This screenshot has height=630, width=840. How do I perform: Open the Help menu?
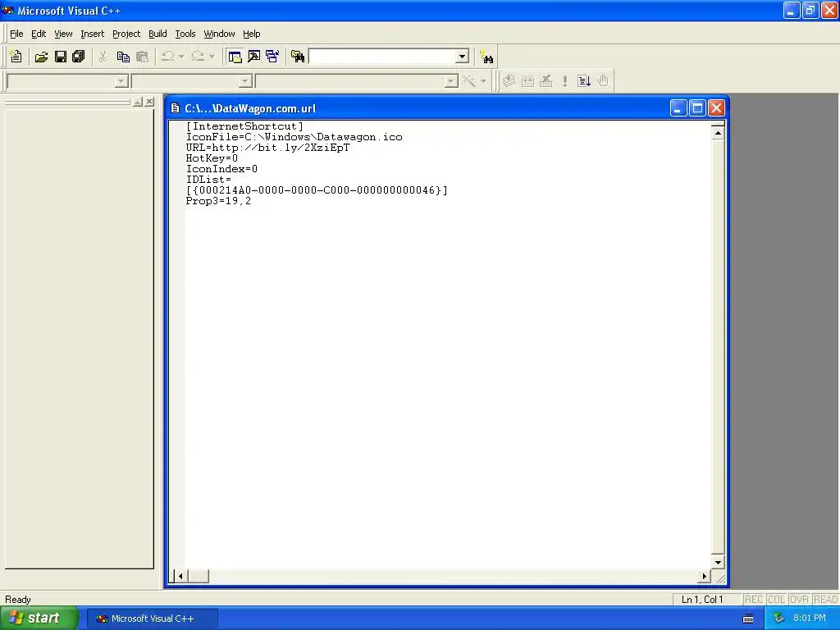point(251,34)
